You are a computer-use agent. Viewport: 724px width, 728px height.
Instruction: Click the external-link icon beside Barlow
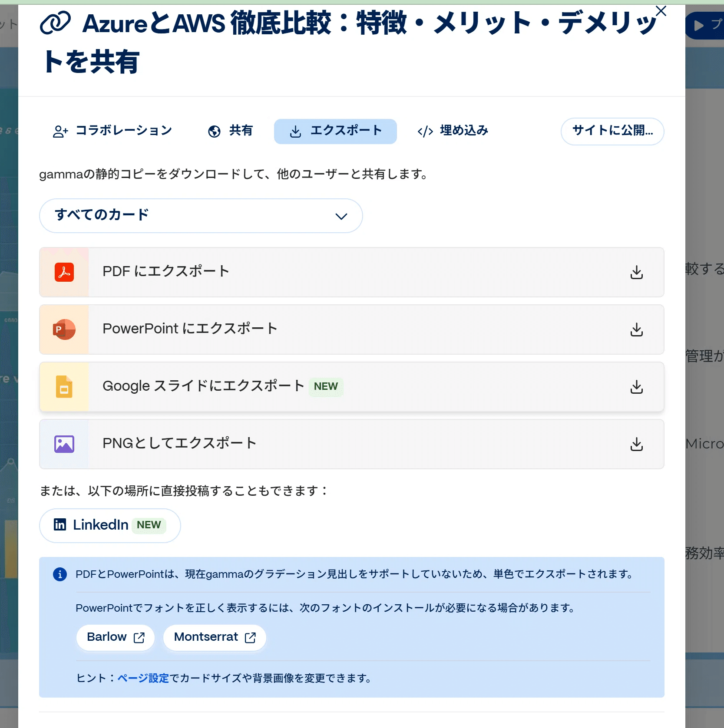click(x=139, y=637)
